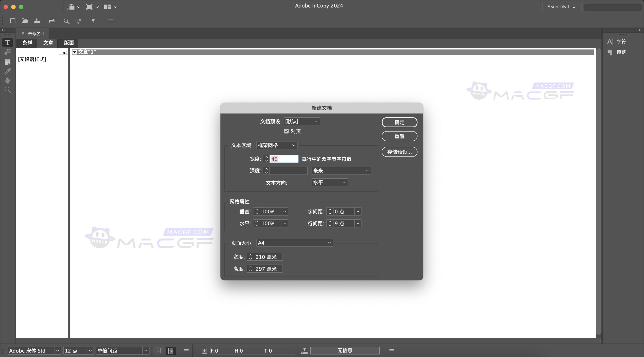Screen dimensions: 644x357
Task: Edit the 宽度 value 40 input field
Action: (284, 159)
